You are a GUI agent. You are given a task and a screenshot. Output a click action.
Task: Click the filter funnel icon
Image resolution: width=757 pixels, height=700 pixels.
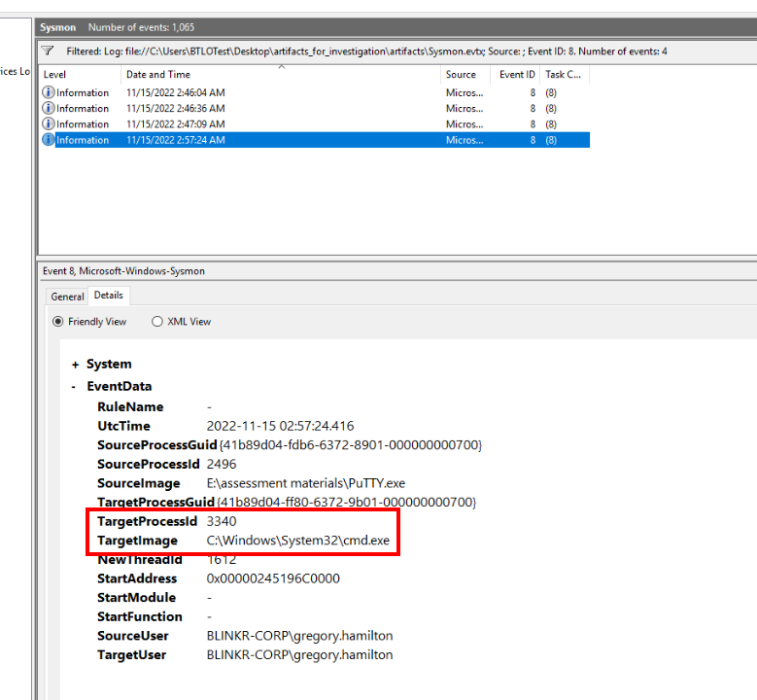48,51
